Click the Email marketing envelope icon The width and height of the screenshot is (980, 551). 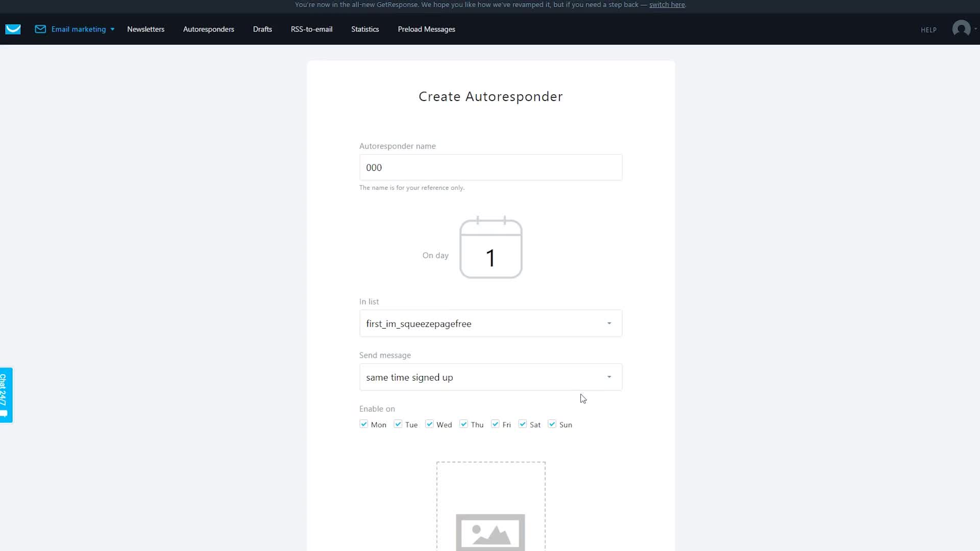(x=40, y=29)
